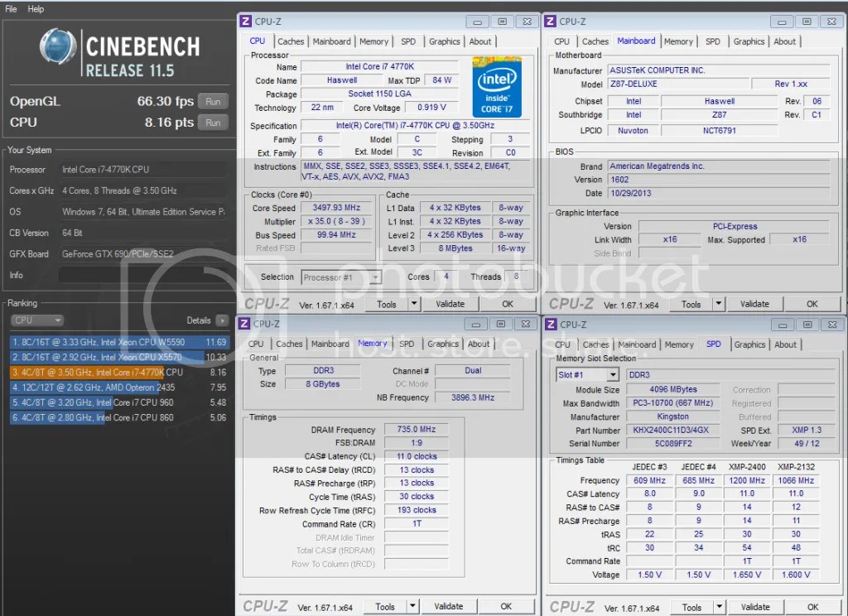Click the Cinebench globe logo
Screen dimensions: 848x616
[x=58, y=46]
